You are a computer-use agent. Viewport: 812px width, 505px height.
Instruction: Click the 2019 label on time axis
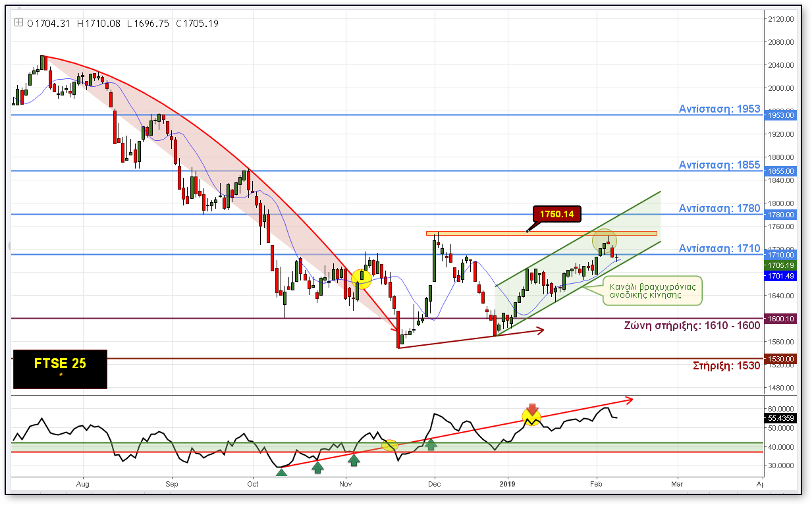coord(508,485)
